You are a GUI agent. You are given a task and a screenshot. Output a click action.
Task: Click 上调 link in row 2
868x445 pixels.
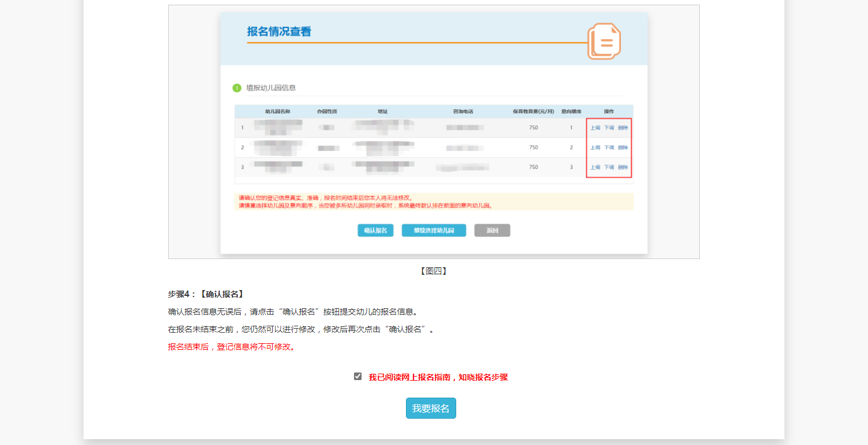595,147
